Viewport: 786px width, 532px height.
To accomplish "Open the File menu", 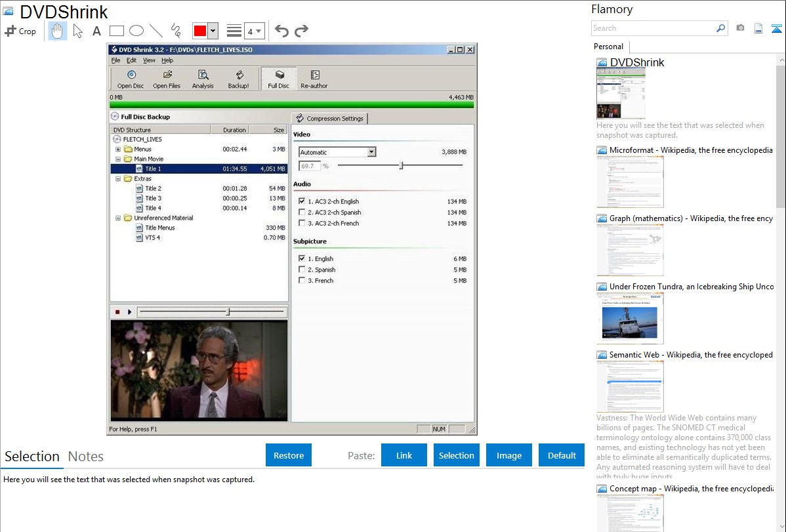I will 115,60.
